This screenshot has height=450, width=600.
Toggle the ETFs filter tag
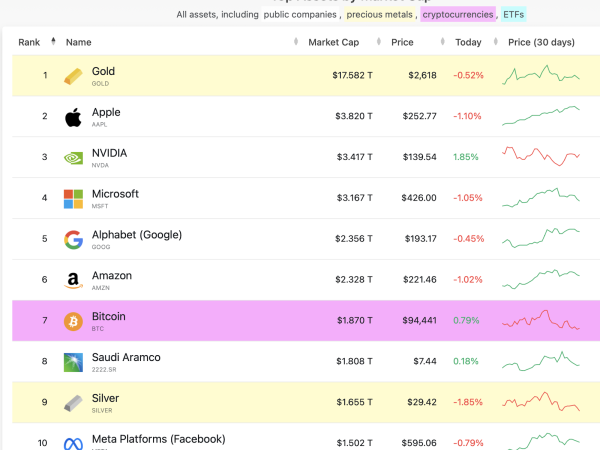514,15
